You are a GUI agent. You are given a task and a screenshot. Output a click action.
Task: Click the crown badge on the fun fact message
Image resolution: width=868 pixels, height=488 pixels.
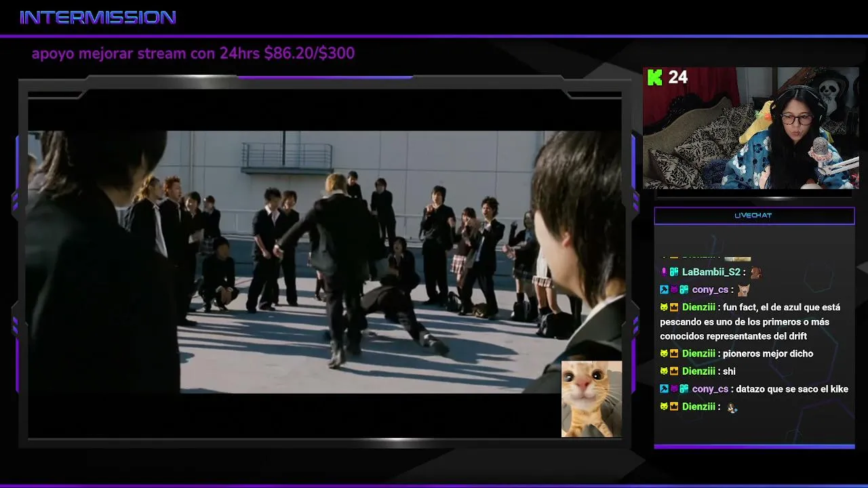pos(674,307)
